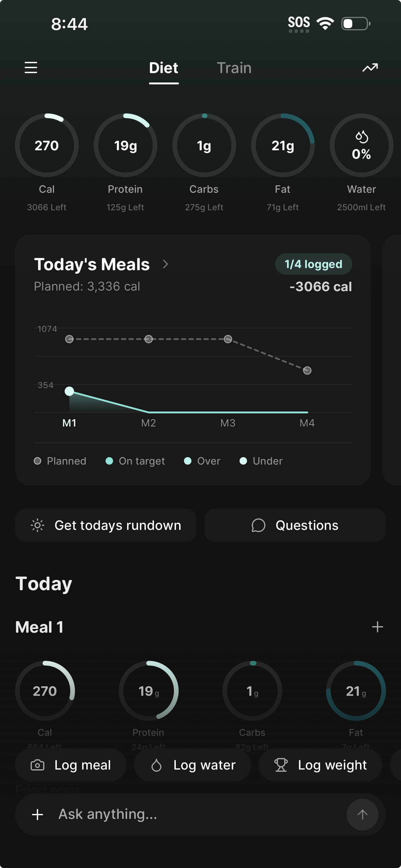Switch to the Train tab

click(x=234, y=68)
